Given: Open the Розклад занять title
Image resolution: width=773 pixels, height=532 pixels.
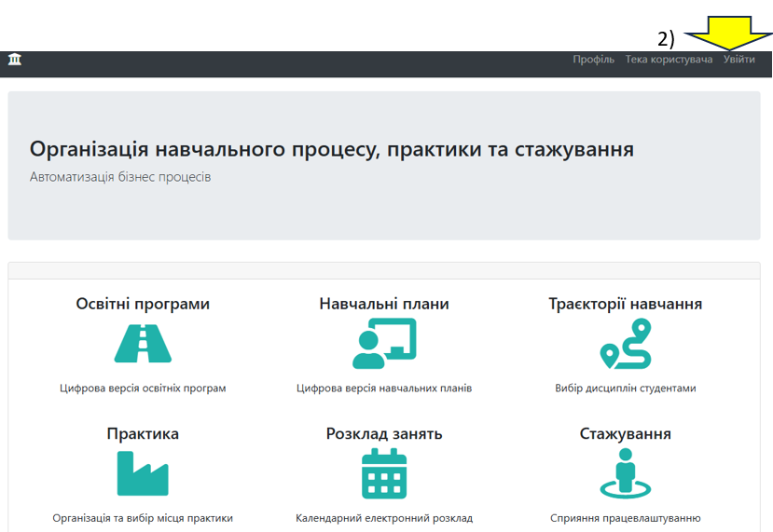Looking at the screenshot, I should 384,434.
